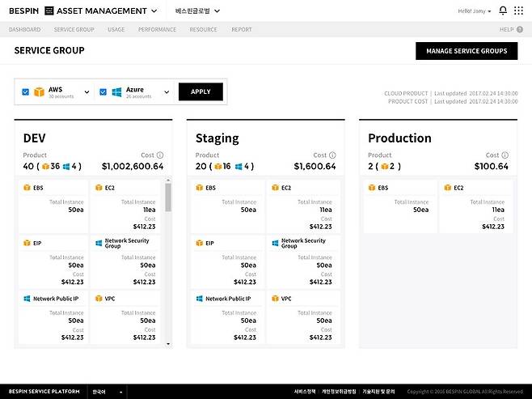
Task: Go to the DASHBOARD tab
Action: pyautogui.click(x=24, y=29)
